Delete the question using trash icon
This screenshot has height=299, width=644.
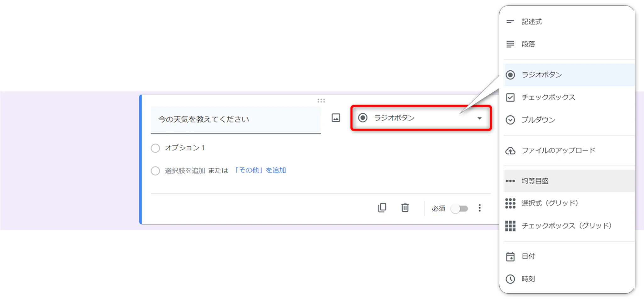(x=405, y=208)
